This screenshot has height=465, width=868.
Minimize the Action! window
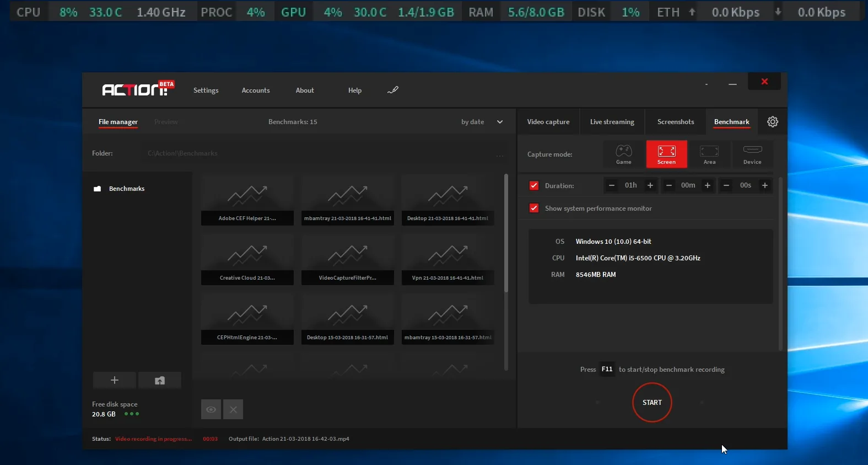[x=732, y=84]
